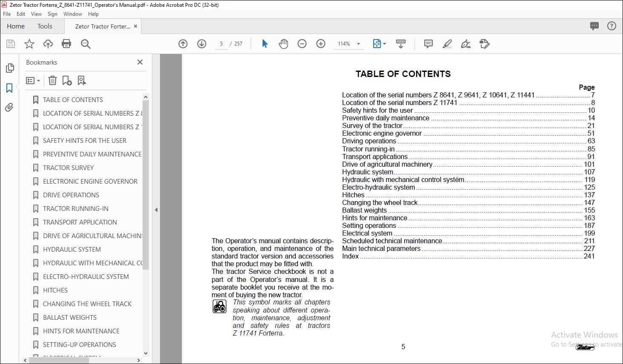Click the page number input field

[x=221, y=44]
